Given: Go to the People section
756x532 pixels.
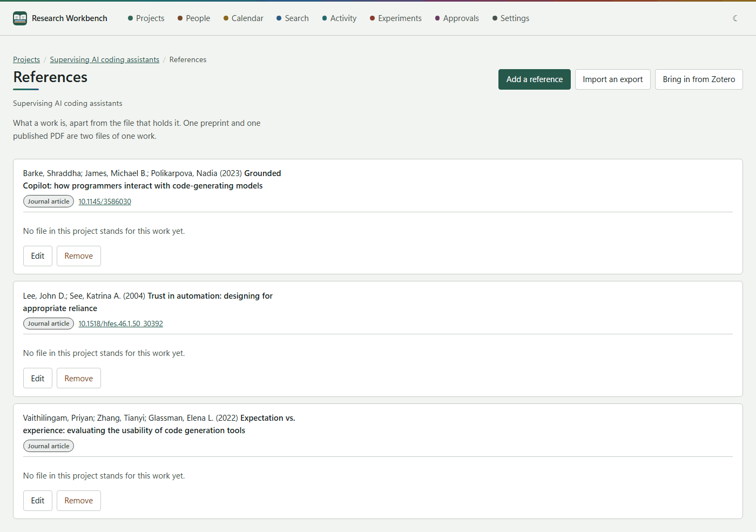Looking at the screenshot, I should 194,18.
